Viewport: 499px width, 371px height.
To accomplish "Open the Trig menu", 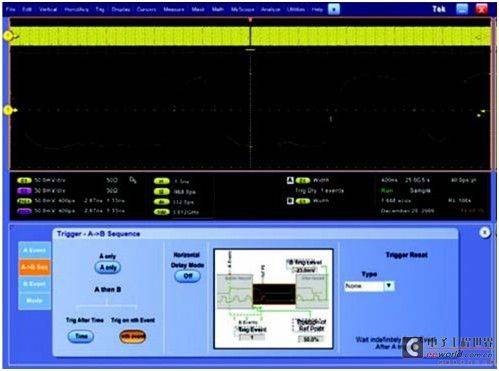I will pos(100,9).
